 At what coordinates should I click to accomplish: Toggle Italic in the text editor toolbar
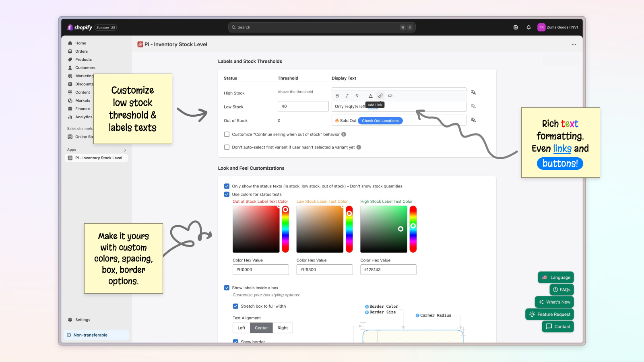pos(347,96)
